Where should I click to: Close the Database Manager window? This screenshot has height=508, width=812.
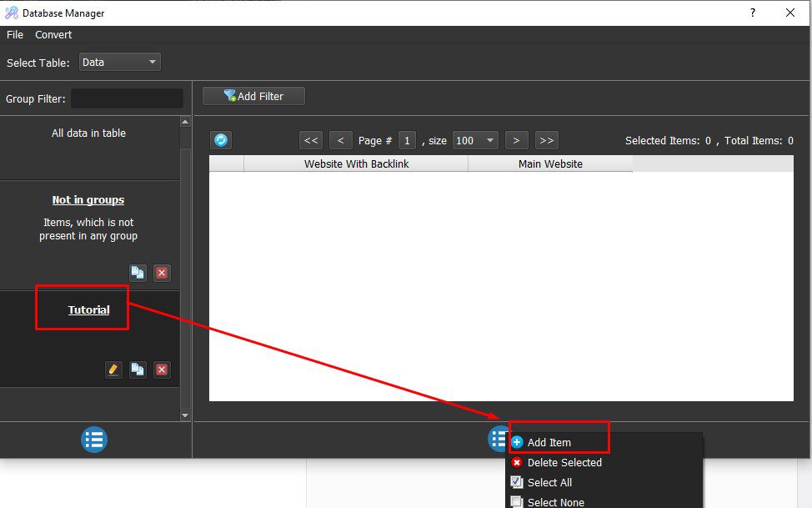point(790,13)
